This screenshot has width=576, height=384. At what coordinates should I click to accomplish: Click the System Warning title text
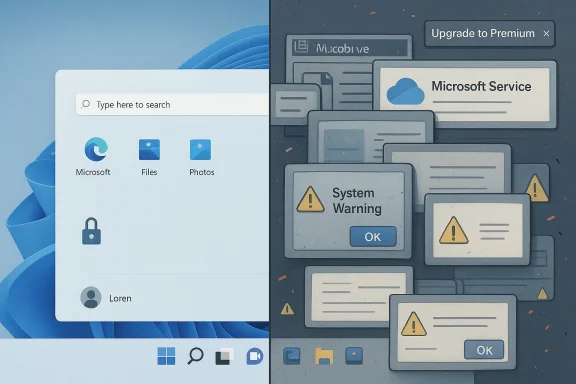[x=357, y=201]
